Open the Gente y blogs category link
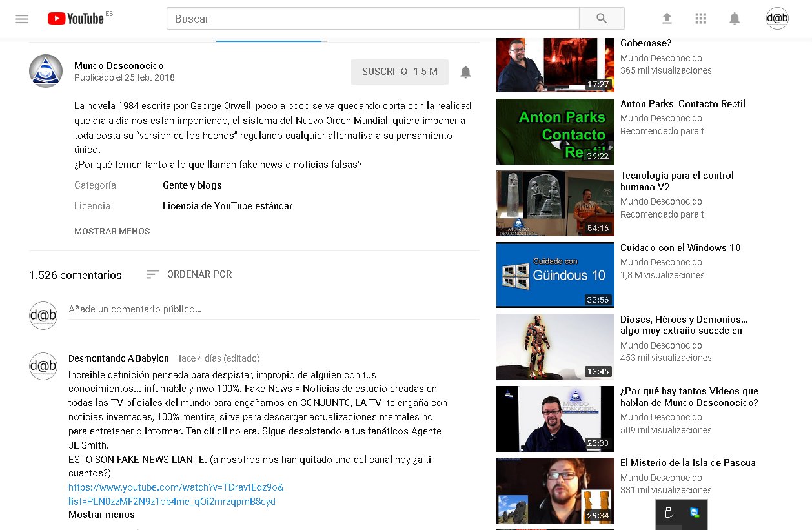812x530 pixels. click(192, 185)
